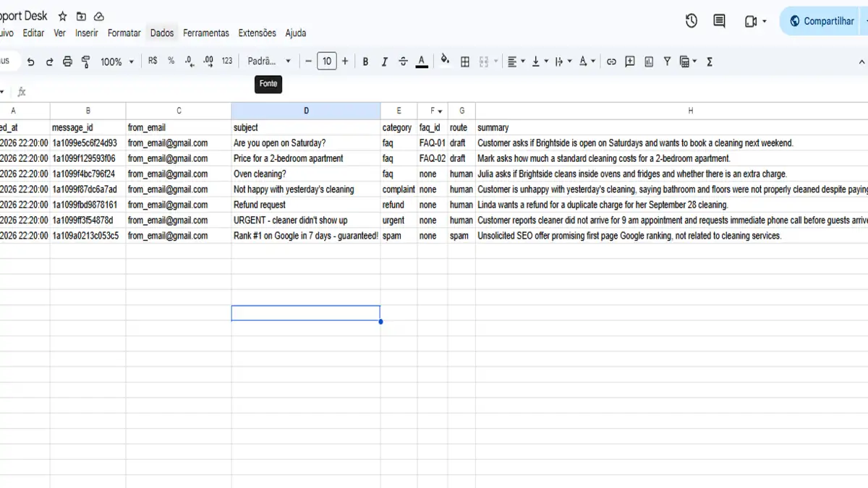Move the document to a folder
Screen dimensions: 868x488
click(81, 16)
